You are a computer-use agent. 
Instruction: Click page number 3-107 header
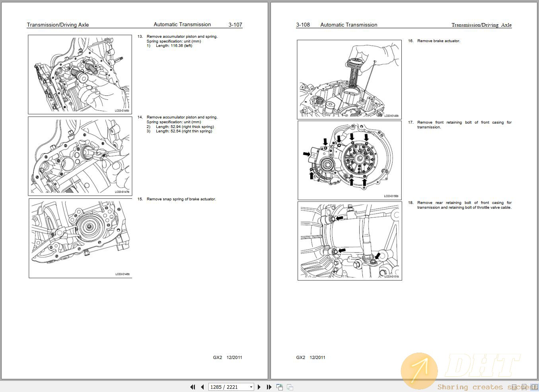pyautogui.click(x=235, y=25)
